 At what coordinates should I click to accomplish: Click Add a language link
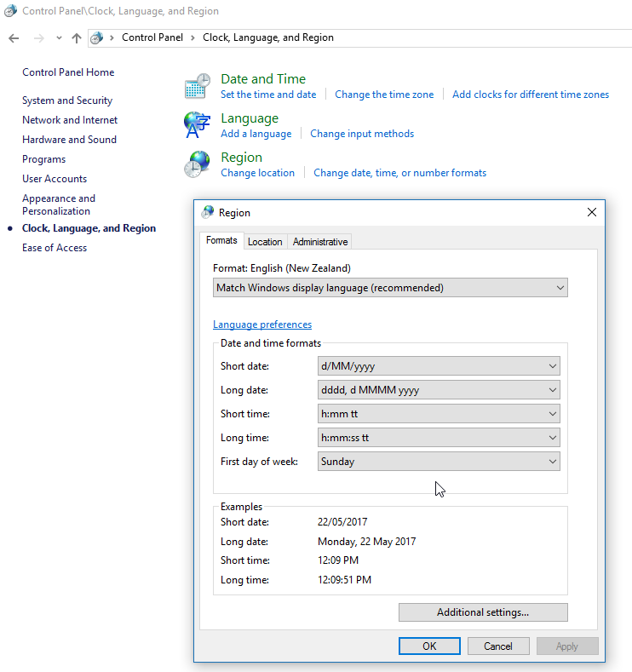256,134
